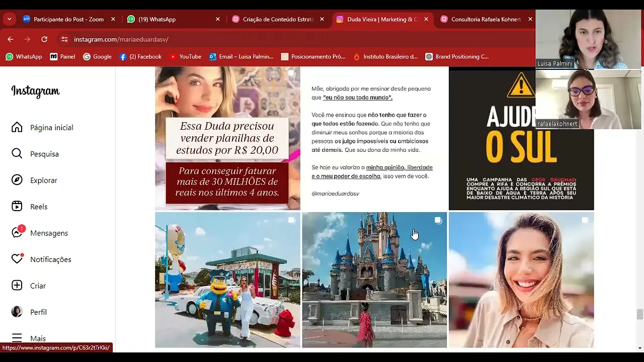Viewport: 644px width, 362px height.
Task: Close the Criação de Conteúdo tab
Action: [x=322, y=19]
